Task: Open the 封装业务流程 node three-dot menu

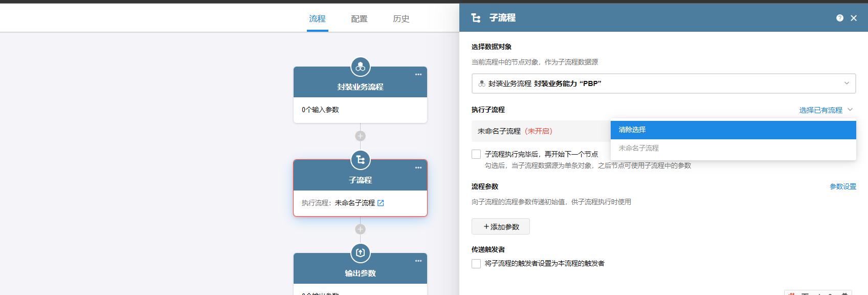Action: [418, 75]
